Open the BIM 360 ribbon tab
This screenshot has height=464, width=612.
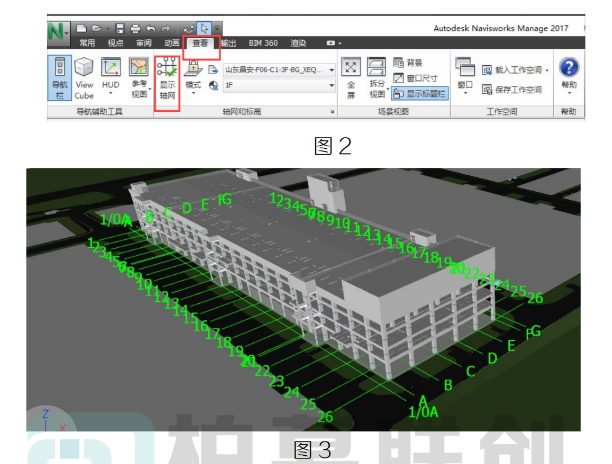(x=263, y=43)
